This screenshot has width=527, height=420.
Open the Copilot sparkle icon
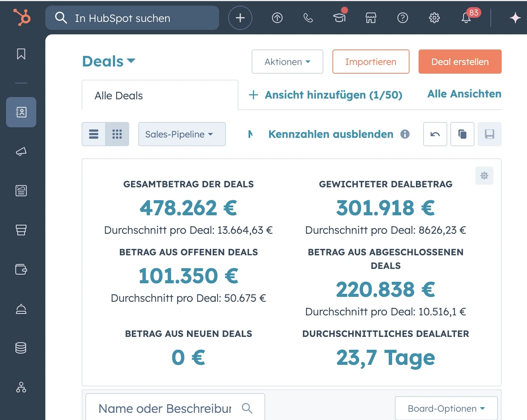pyautogui.click(x=515, y=18)
